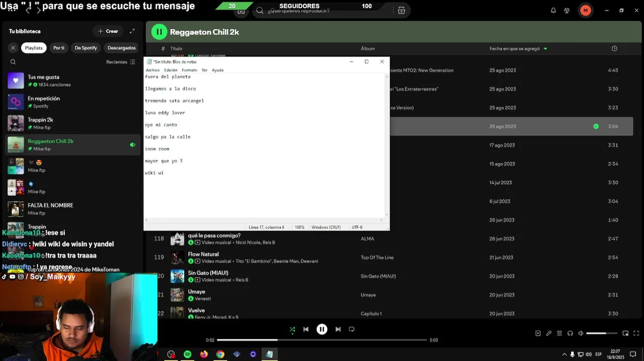
Task: Click the Spotify Home icon
Action: tap(241, 11)
